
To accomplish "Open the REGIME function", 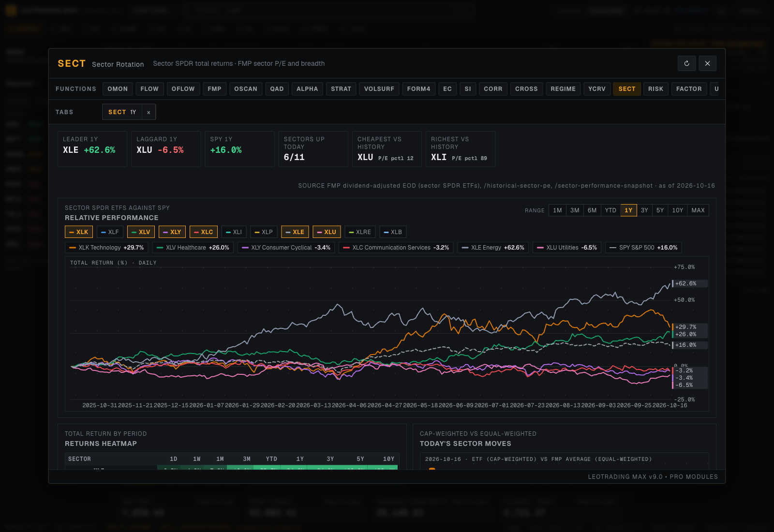I will point(563,89).
